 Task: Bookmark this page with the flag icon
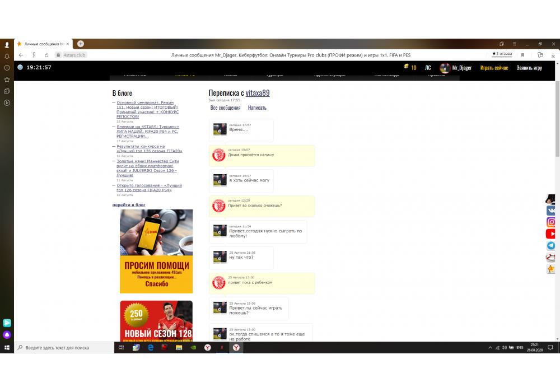pos(522,55)
